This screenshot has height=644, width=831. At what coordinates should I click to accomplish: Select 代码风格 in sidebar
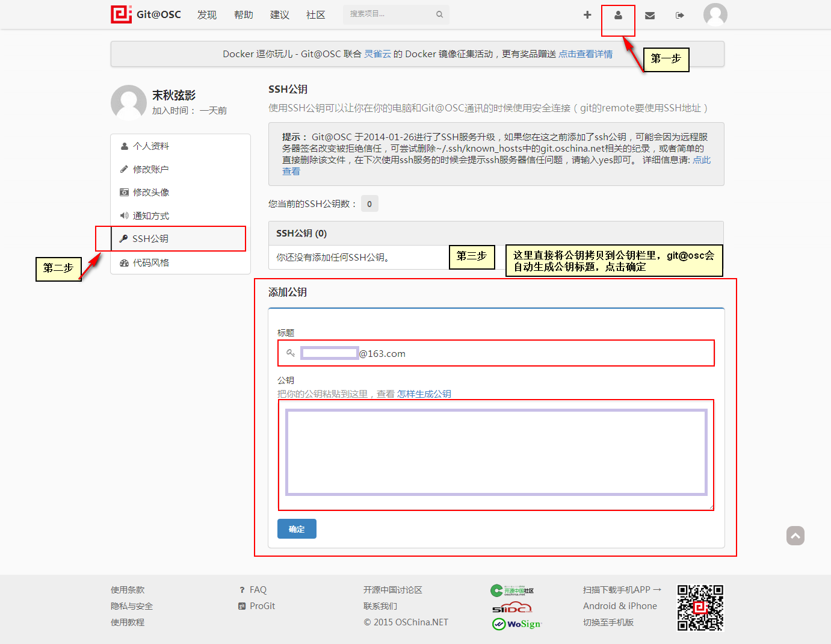click(181, 263)
